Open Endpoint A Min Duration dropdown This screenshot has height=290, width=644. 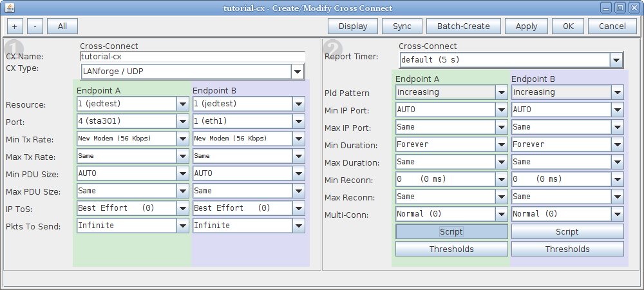(x=502, y=144)
